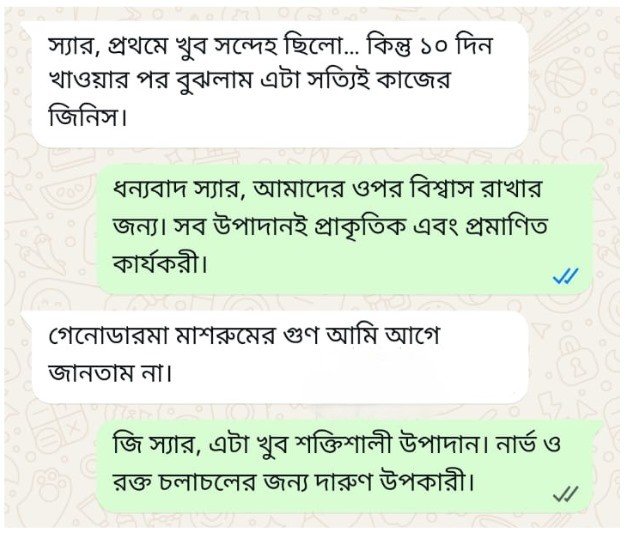
Task: Click the word 'শক্তিশালী' in last reply
Action: [x=343, y=445]
